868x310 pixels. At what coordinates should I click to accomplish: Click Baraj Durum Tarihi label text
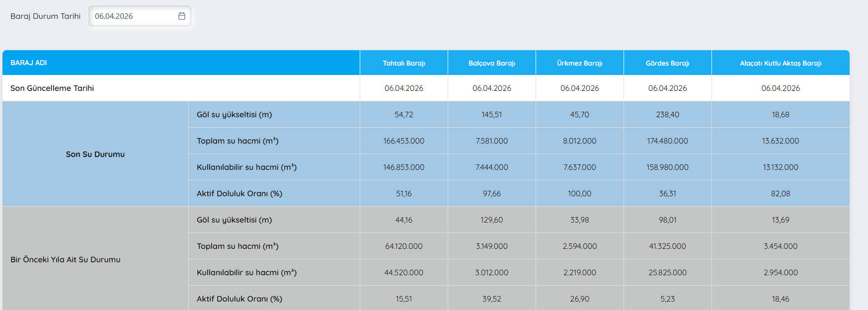[x=45, y=16]
